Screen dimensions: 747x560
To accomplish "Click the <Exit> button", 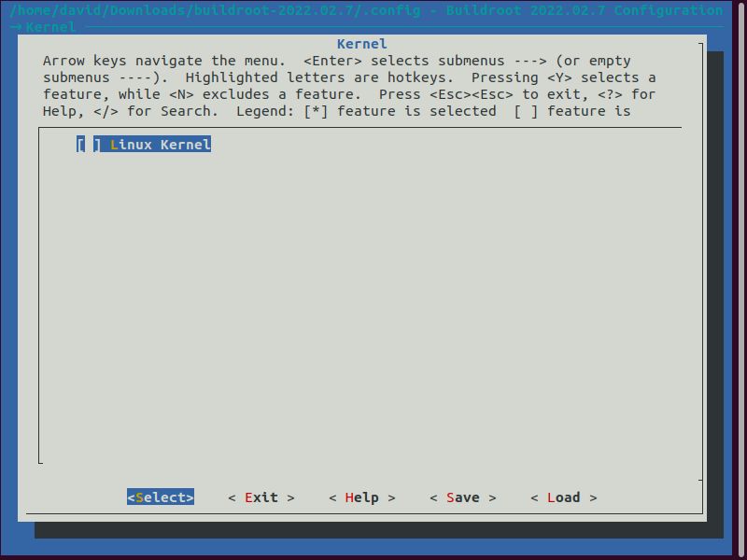I will click(262, 497).
